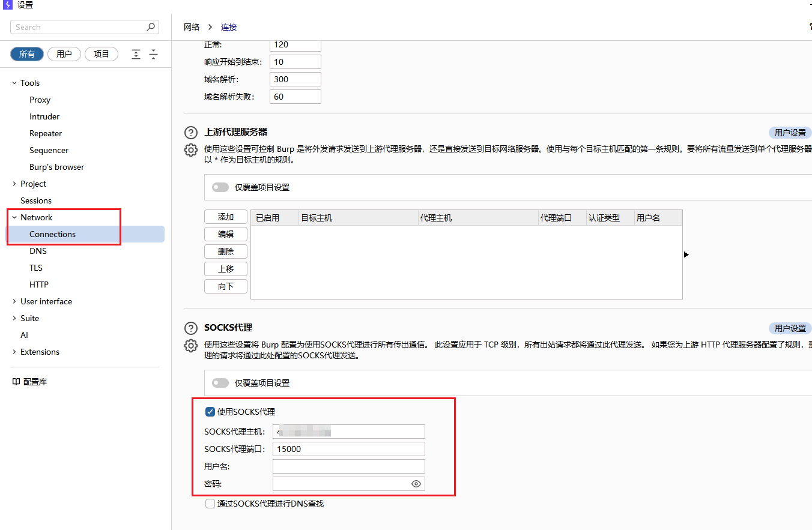Click the search magnifier icon
812x530 pixels.
151,27
